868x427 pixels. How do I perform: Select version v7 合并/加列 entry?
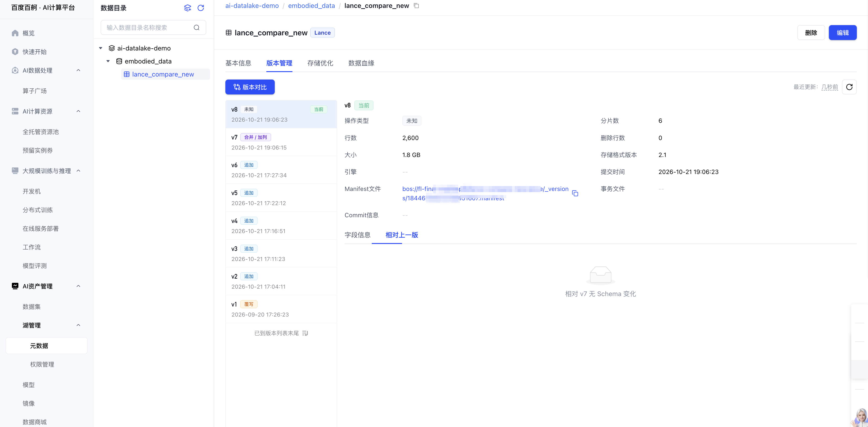(x=281, y=142)
